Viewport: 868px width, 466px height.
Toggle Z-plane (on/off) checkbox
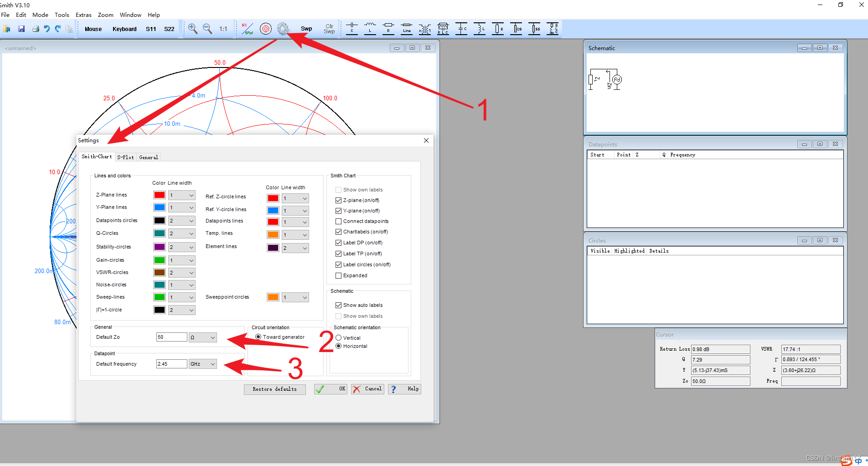[338, 200]
